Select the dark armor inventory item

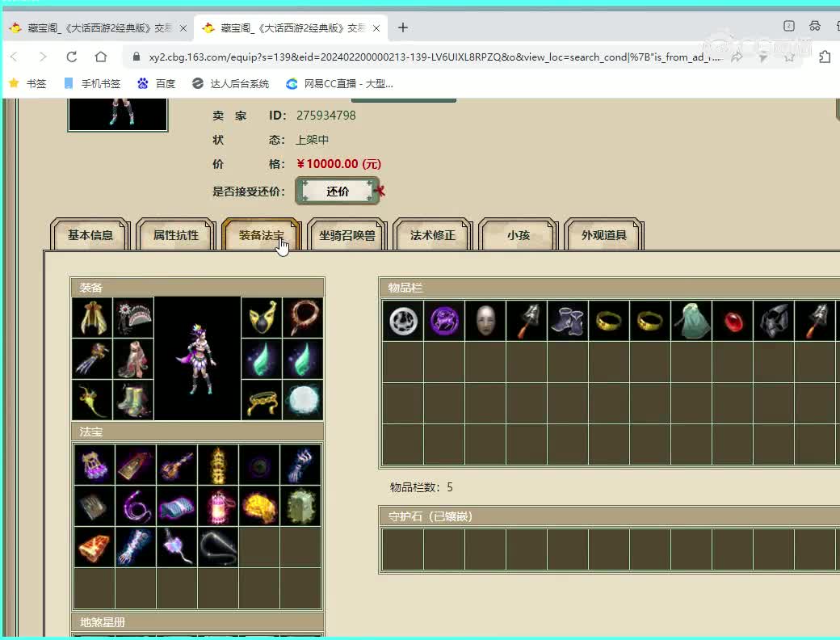click(774, 321)
